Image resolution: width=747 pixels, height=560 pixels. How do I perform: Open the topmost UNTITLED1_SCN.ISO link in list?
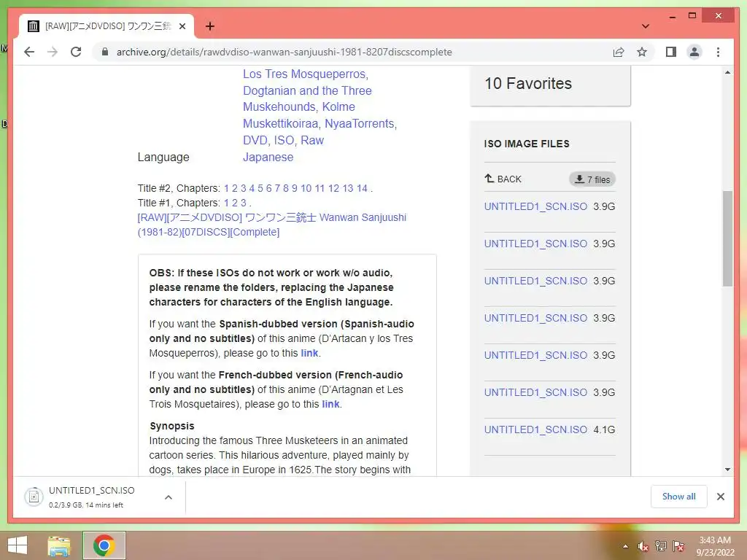pos(535,206)
